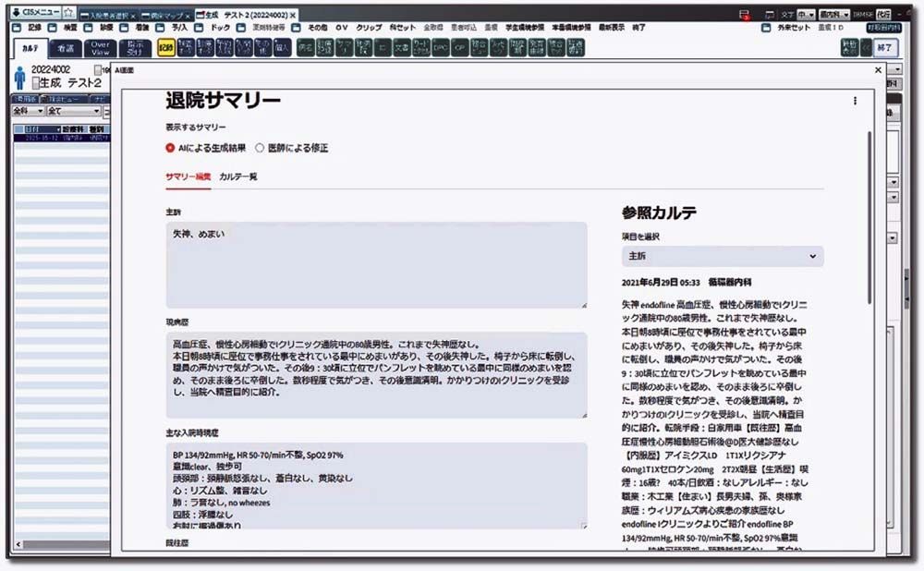Open the CISメニュー button
The image size is (924, 571).
(x=35, y=12)
